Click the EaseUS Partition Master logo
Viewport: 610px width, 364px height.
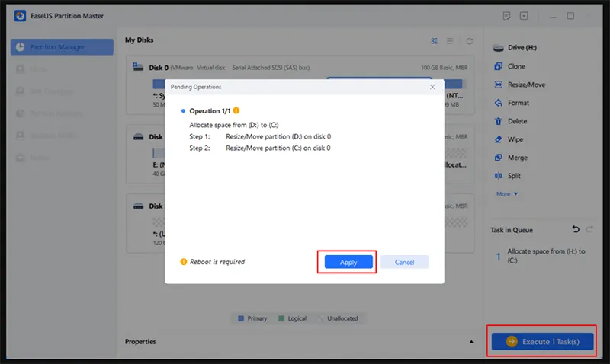point(20,16)
